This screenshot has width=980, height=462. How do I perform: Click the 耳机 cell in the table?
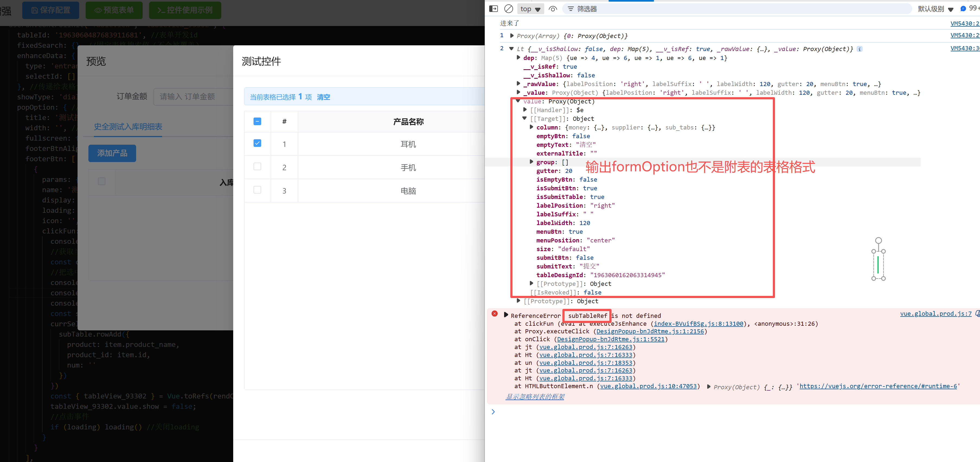408,144
